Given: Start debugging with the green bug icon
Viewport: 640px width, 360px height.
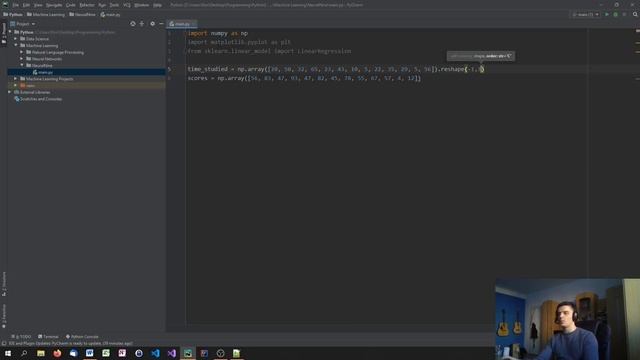Looking at the screenshot, I should click(x=616, y=14).
